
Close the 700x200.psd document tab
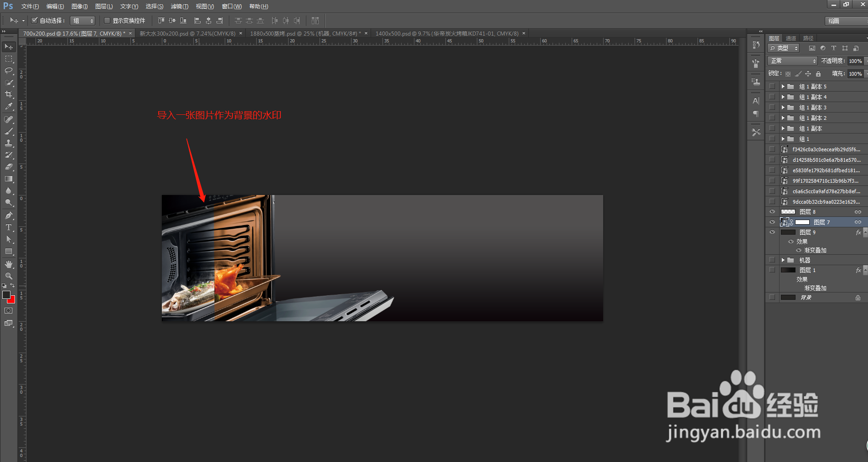tap(130, 33)
